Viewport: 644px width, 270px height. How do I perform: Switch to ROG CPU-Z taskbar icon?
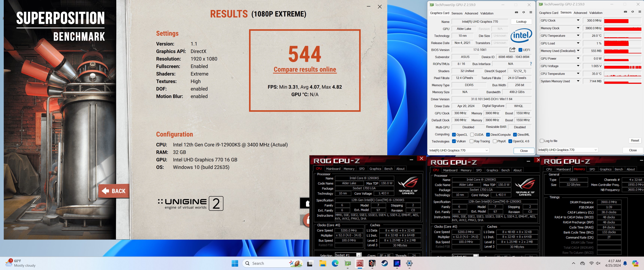point(360,263)
